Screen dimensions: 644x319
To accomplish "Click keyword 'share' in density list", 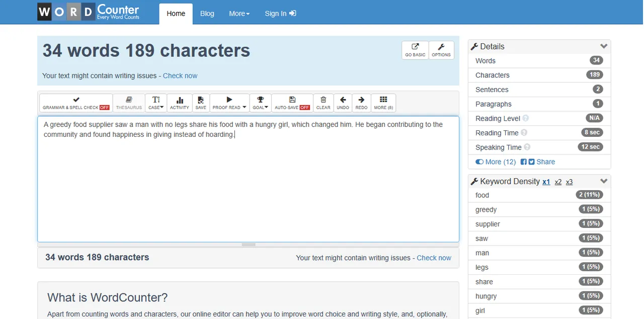I will click(x=539, y=282).
